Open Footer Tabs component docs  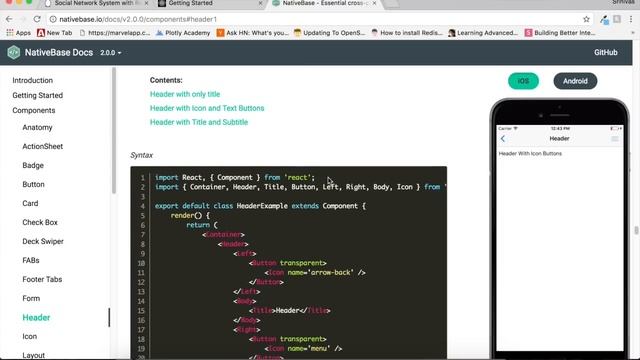tap(42, 279)
